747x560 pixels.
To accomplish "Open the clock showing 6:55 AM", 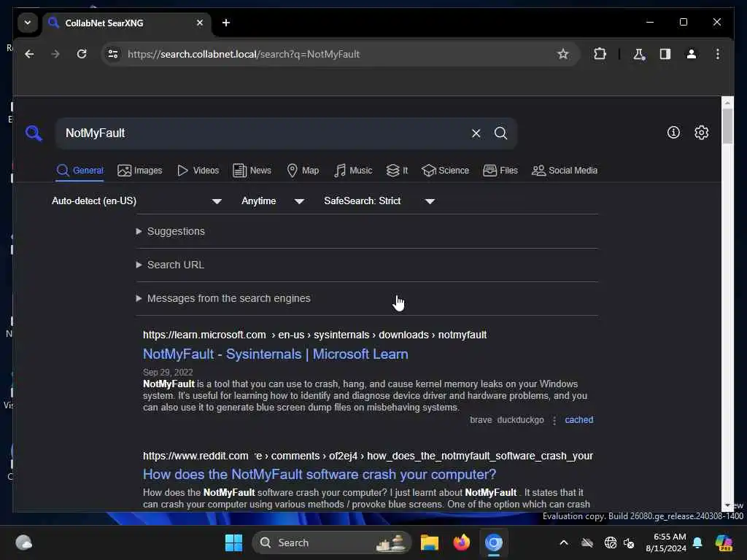I will coord(666,542).
